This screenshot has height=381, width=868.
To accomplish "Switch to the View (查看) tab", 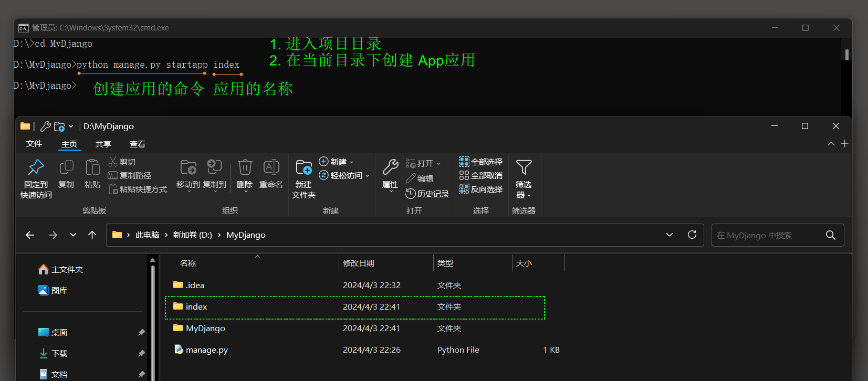I will point(138,144).
